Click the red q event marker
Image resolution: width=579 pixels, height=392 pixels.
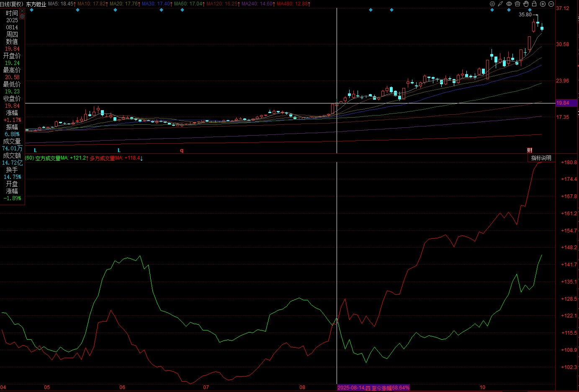pyautogui.click(x=182, y=150)
